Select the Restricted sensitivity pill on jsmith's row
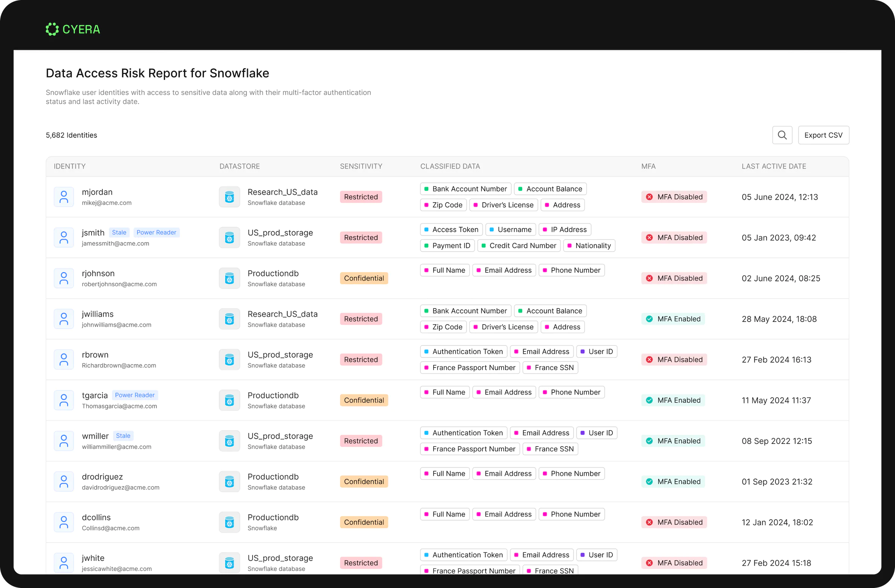The image size is (895, 588). 361,237
